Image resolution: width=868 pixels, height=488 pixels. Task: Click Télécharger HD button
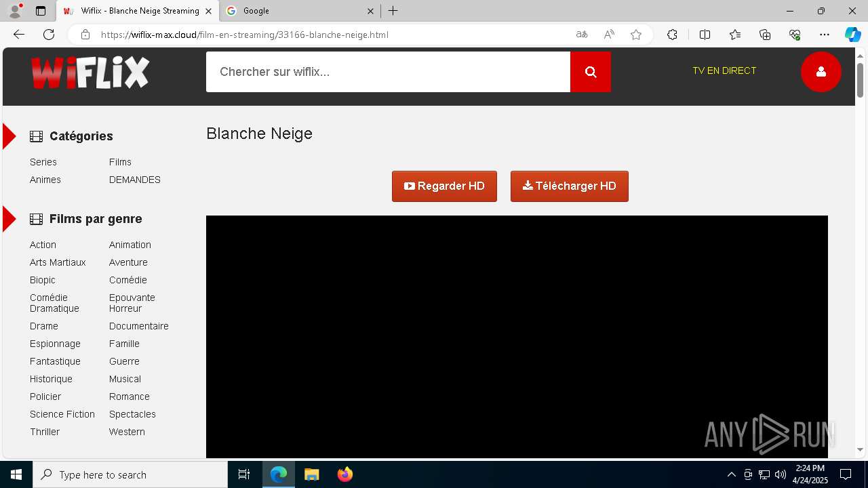click(x=570, y=186)
